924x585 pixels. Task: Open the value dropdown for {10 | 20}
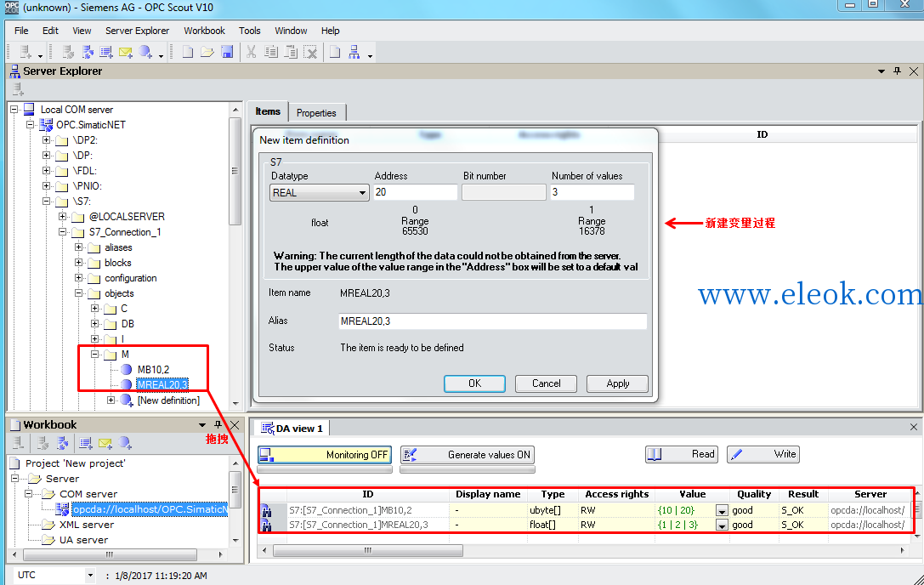click(x=722, y=511)
